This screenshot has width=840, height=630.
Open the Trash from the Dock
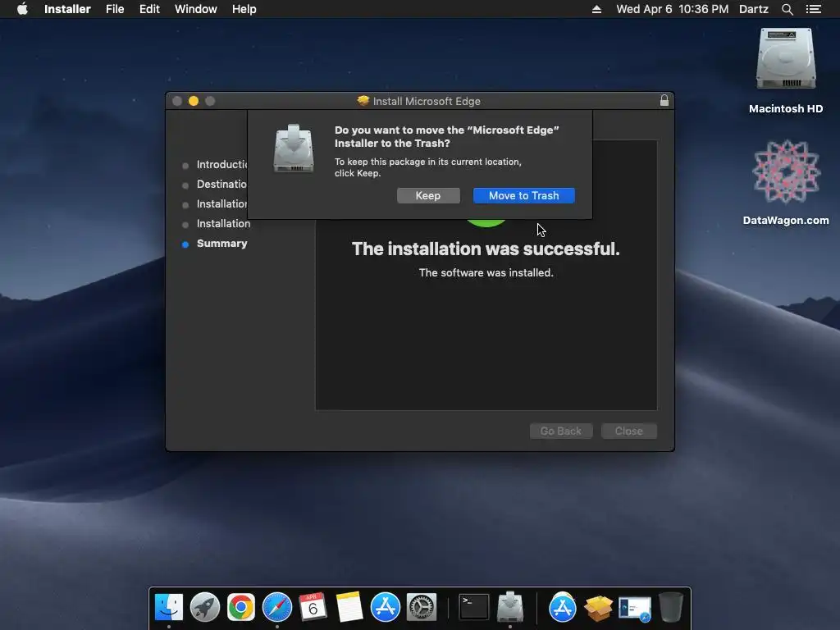pos(671,607)
